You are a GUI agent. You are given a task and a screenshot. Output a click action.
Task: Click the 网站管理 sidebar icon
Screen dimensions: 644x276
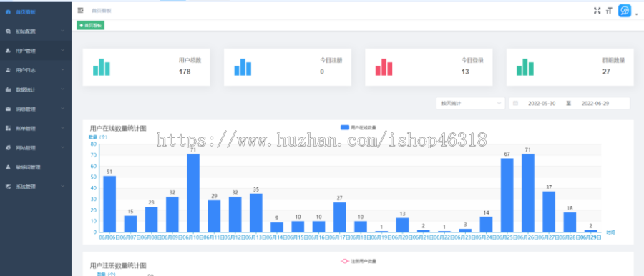(x=8, y=148)
